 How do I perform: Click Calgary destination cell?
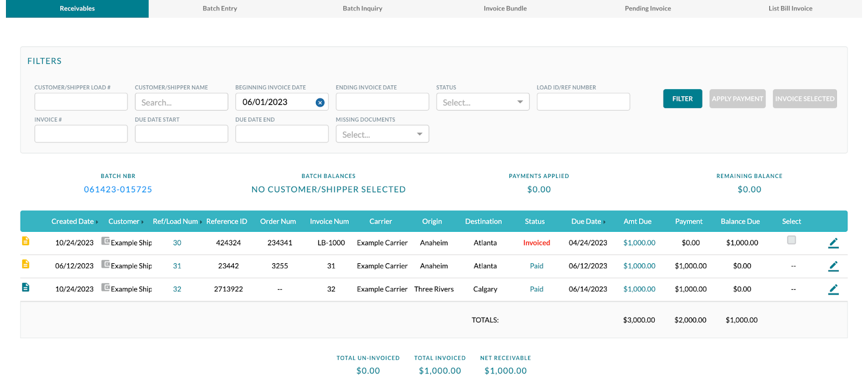pos(485,289)
